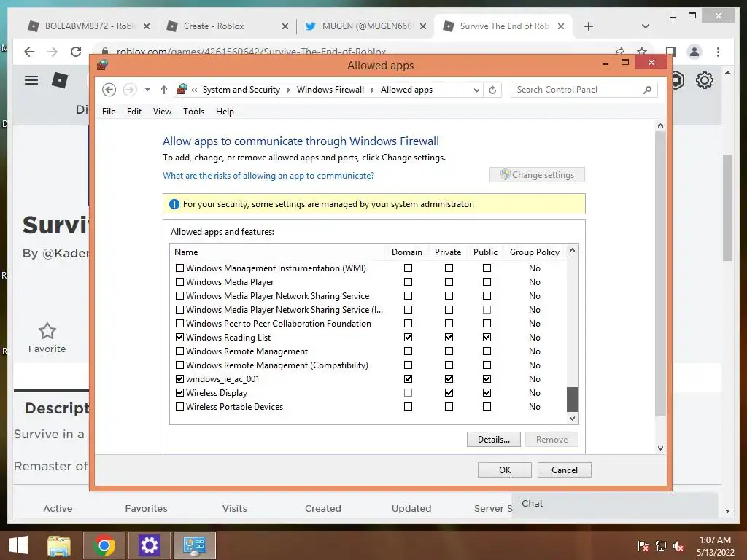
Task: Toggle Windows Media Player name checkbox
Action: [179, 282]
